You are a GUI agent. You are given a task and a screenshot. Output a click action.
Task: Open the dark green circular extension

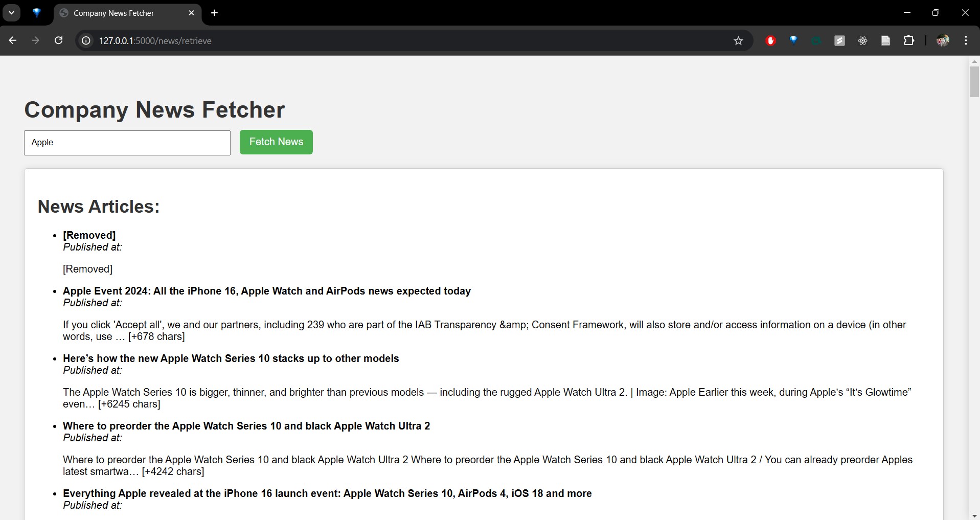pyautogui.click(x=816, y=41)
